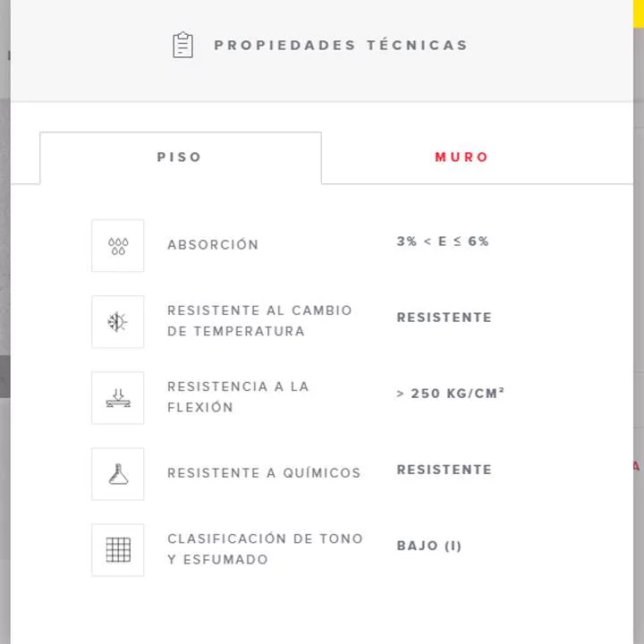Switch to the PISO tab

point(180,157)
